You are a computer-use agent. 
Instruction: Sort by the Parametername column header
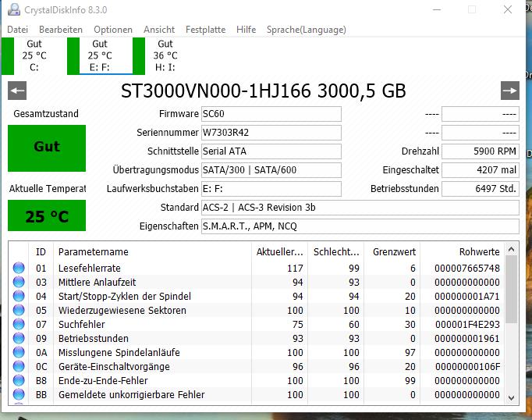click(152, 251)
